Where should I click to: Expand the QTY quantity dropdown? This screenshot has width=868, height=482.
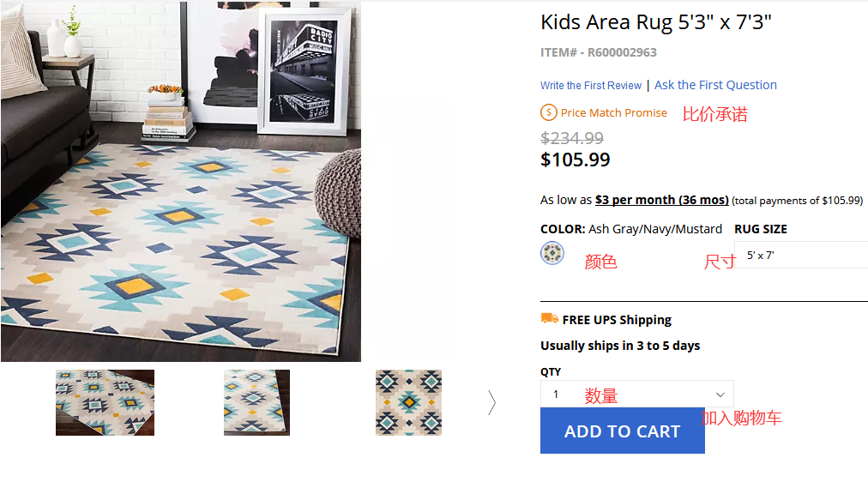point(636,394)
